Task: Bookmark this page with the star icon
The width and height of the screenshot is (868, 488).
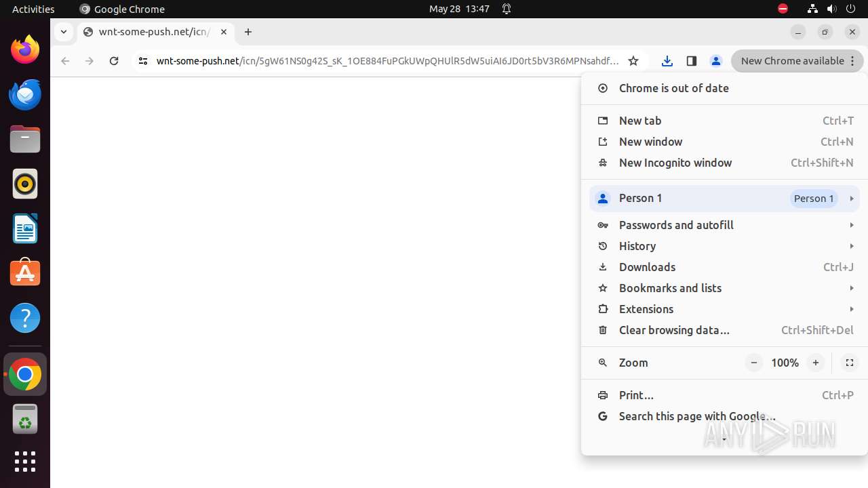Action: click(633, 61)
